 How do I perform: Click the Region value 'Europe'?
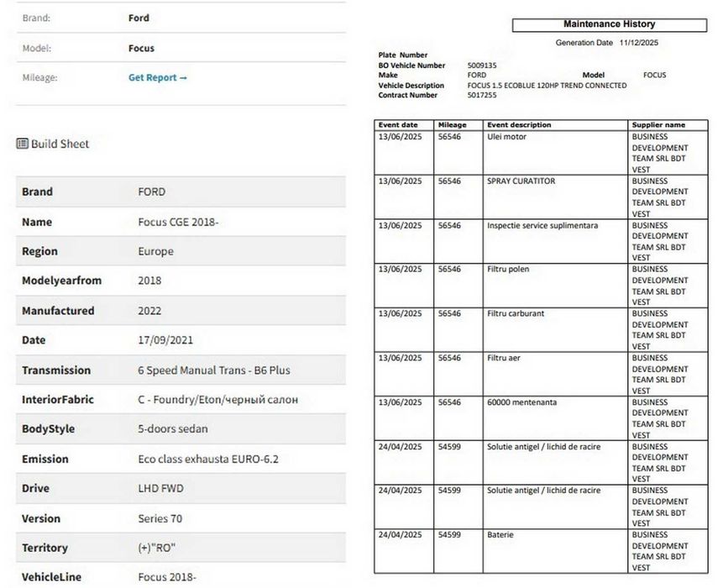[156, 251]
